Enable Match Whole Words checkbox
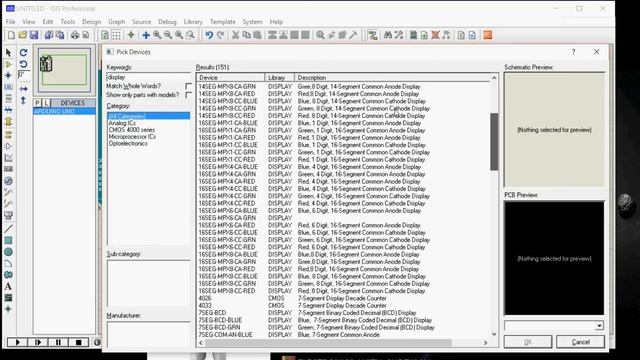640x360 pixels. point(188,86)
